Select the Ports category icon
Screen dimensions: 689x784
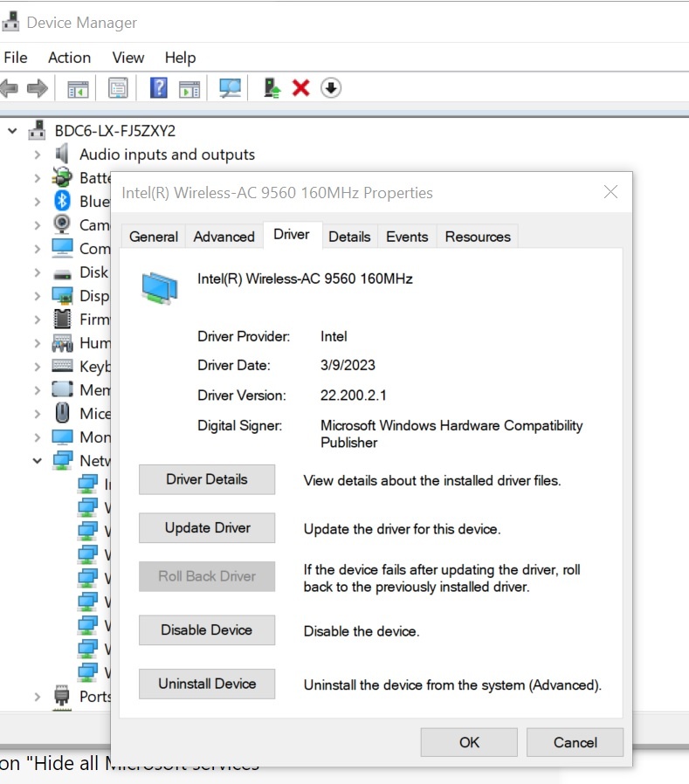(x=62, y=696)
